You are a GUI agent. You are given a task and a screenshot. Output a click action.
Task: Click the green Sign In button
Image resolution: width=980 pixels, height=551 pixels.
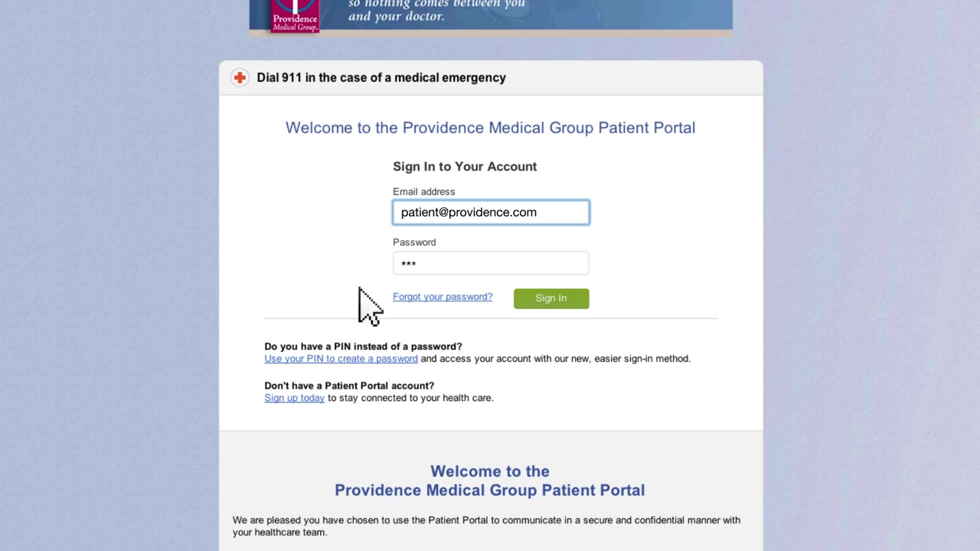tap(551, 298)
